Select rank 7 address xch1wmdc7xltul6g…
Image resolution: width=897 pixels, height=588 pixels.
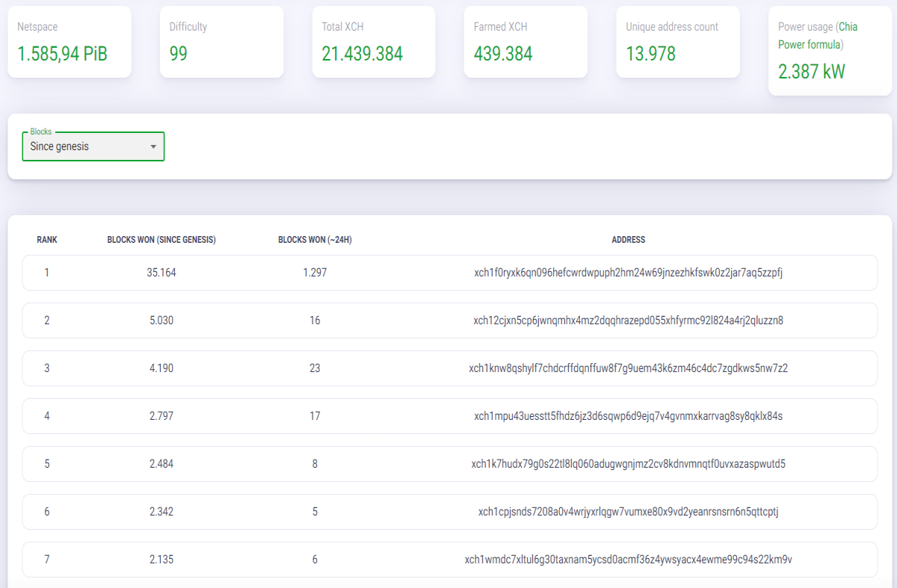629,560
